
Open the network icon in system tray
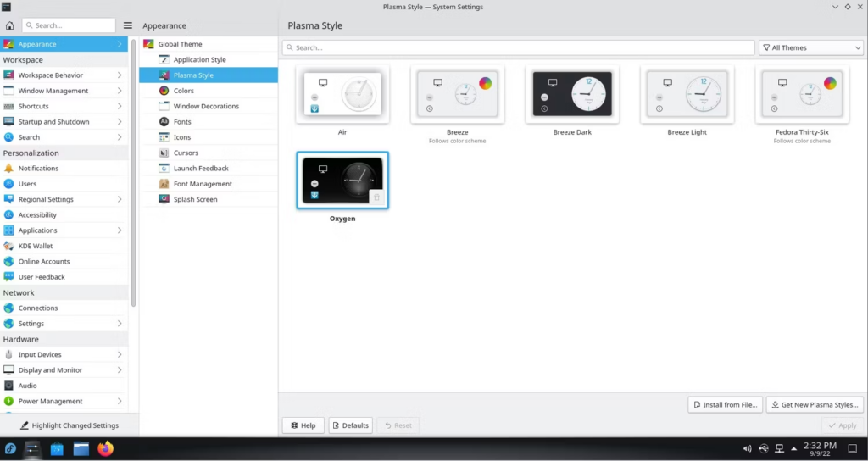tap(780, 448)
